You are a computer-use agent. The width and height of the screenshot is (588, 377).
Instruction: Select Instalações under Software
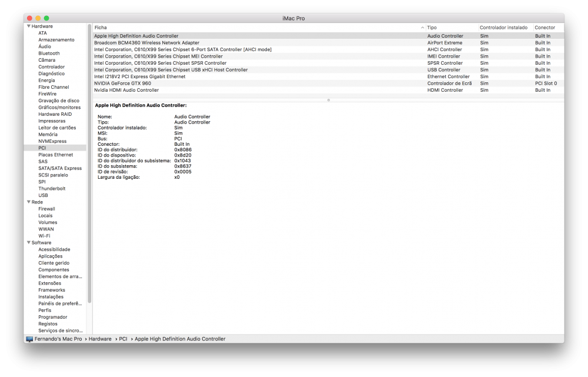51,297
